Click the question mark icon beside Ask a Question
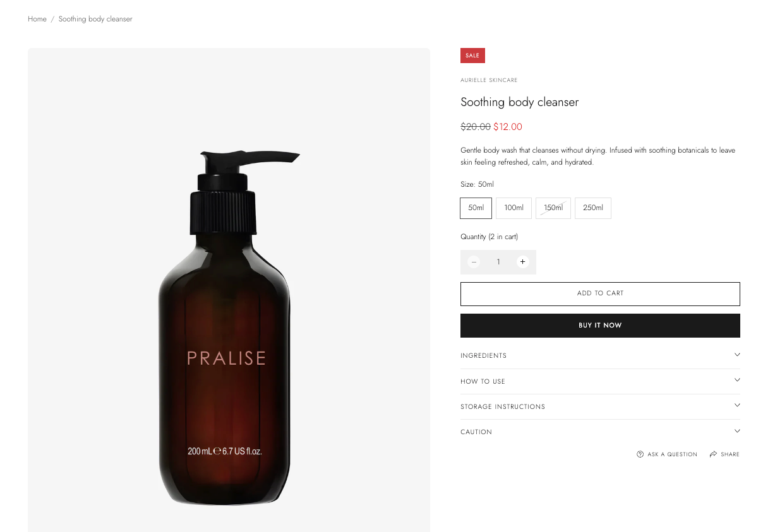775x532 pixels. pyautogui.click(x=640, y=454)
